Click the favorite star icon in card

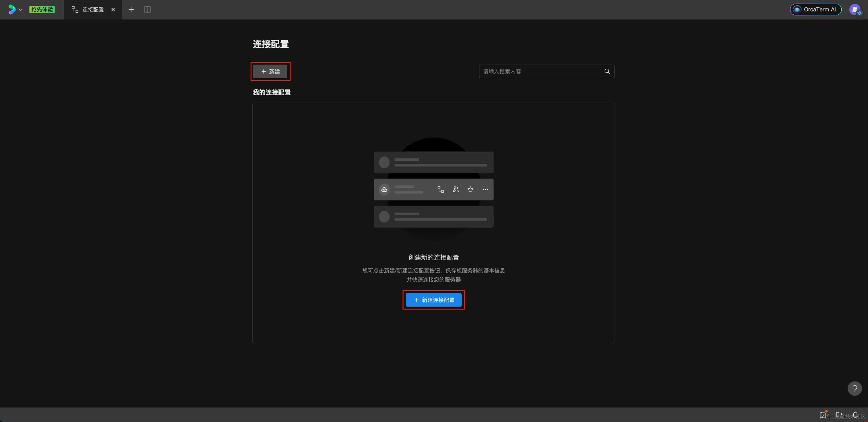(470, 189)
